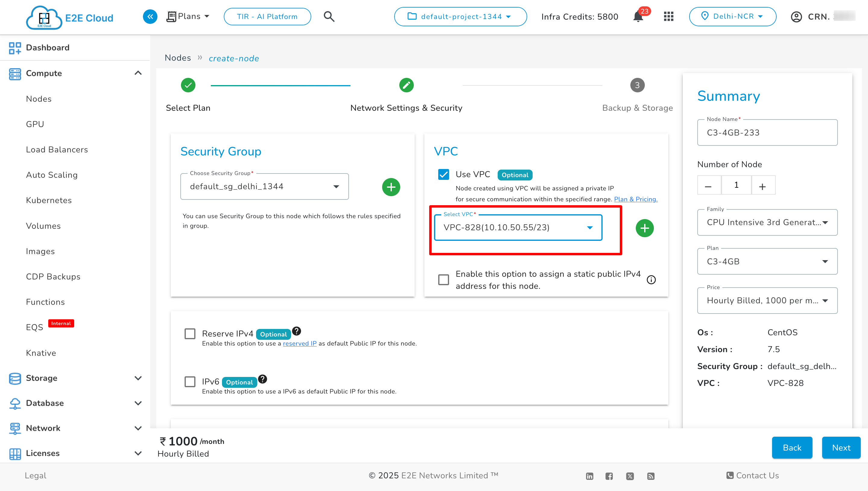Viewport: 868px width, 491px height.
Task: Click step 3 Backup & Storage circle
Action: [637, 85]
